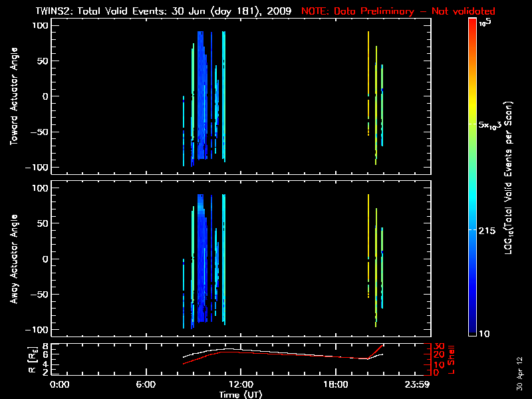The image size is (532, 399).
Task: Click the red top end of the color bar
Action: (472, 23)
